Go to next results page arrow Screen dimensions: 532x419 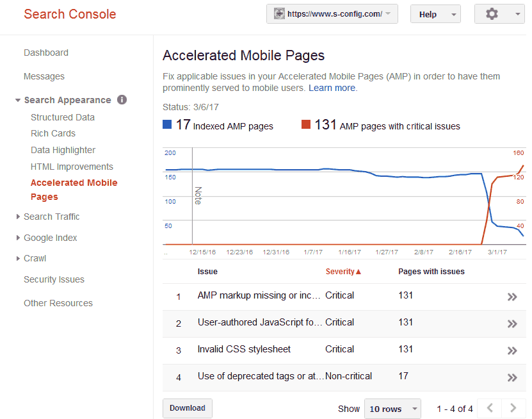[513, 408]
